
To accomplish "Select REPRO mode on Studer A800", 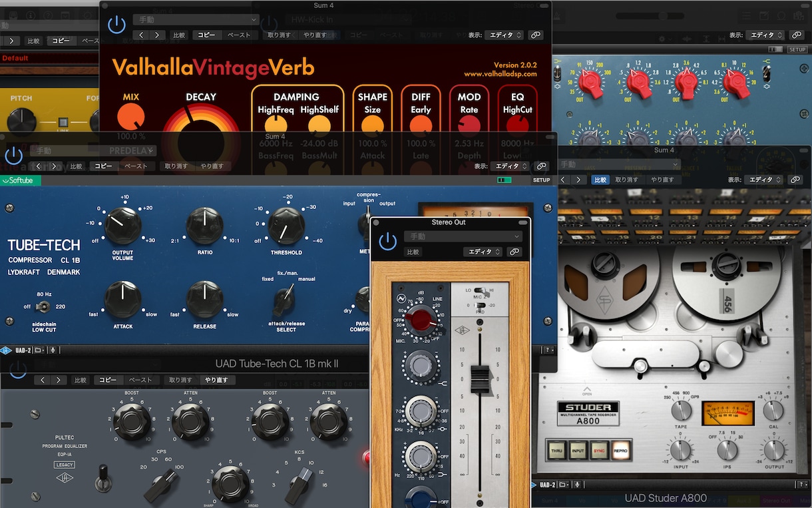I will point(620,451).
